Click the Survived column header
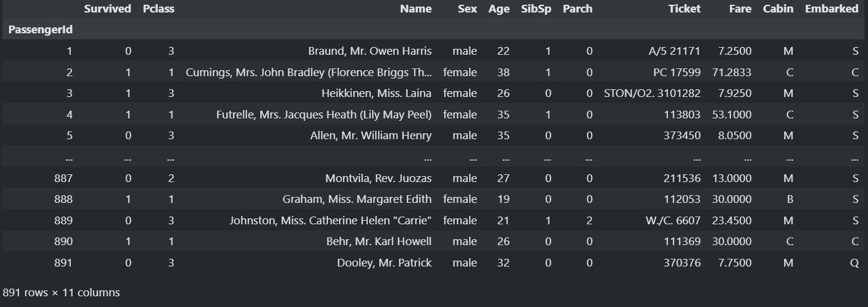 [x=108, y=9]
